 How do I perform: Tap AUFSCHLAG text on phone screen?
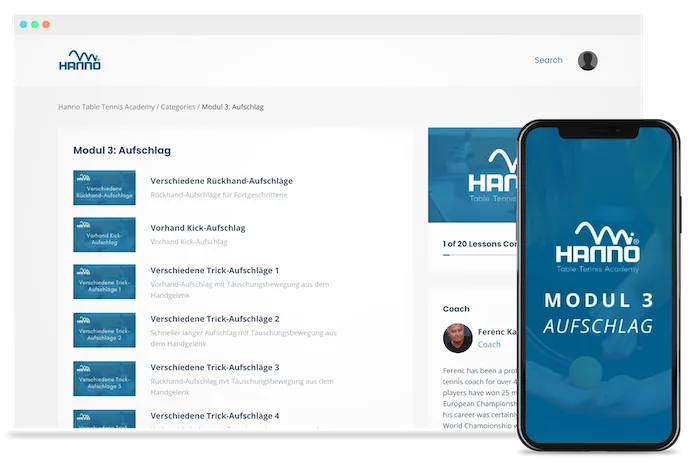point(598,326)
